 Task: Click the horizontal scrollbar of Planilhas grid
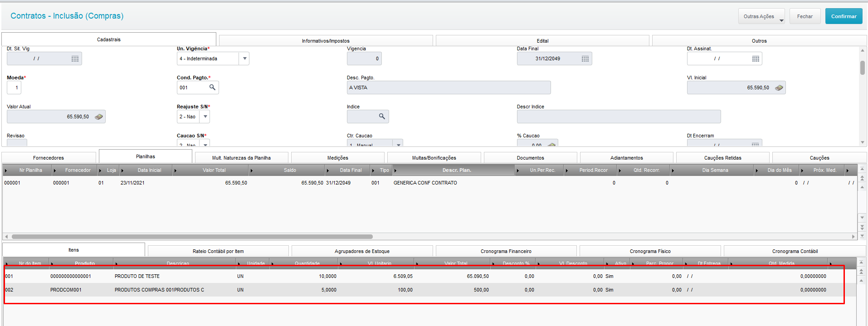(192, 237)
